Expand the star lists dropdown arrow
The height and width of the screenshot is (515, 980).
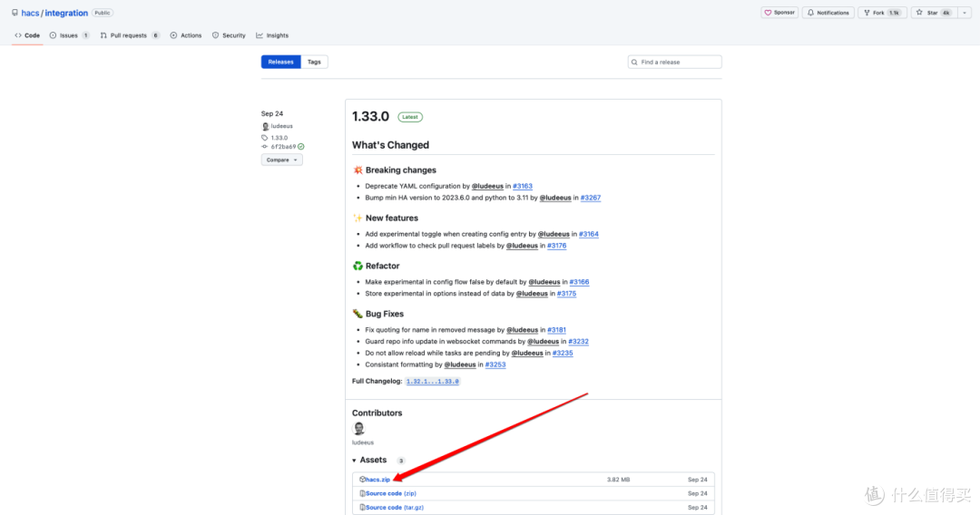pos(965,13)
